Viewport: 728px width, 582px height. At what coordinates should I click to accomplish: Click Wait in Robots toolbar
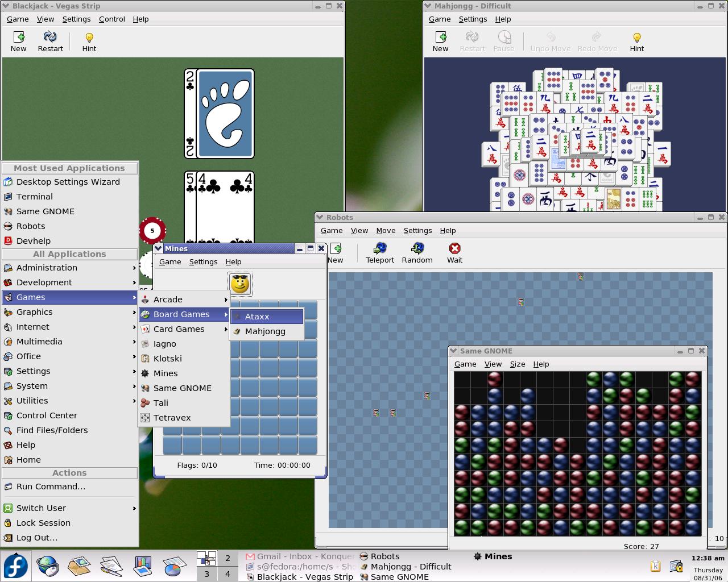coord(454,253)
